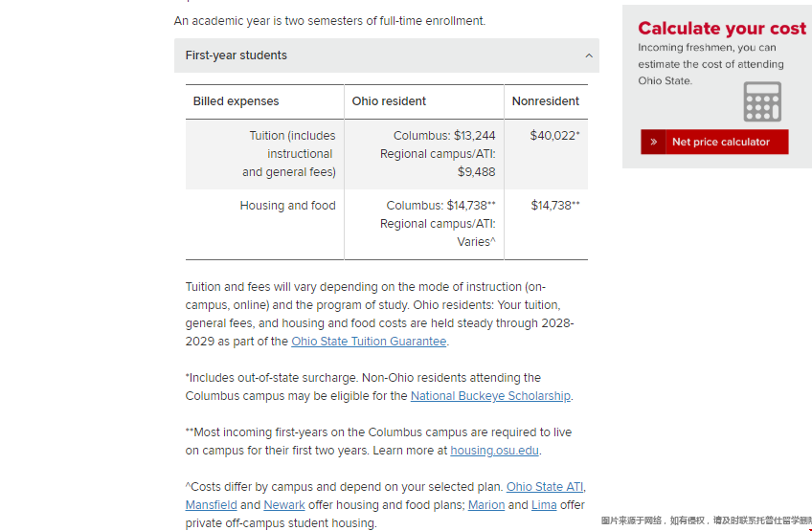Follow the National Buckeye Scholarship link
812x531 pixels.
click(x=490, y=396)
